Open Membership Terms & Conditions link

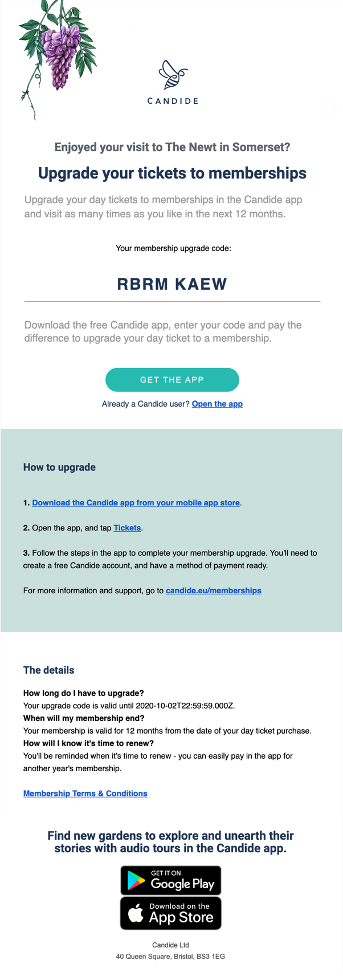85,793
